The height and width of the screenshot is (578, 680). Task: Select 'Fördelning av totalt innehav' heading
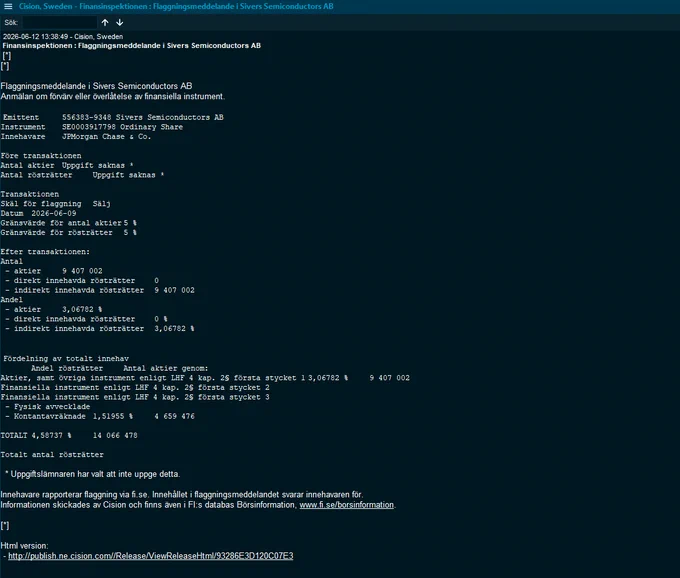(x=66, y=359)
